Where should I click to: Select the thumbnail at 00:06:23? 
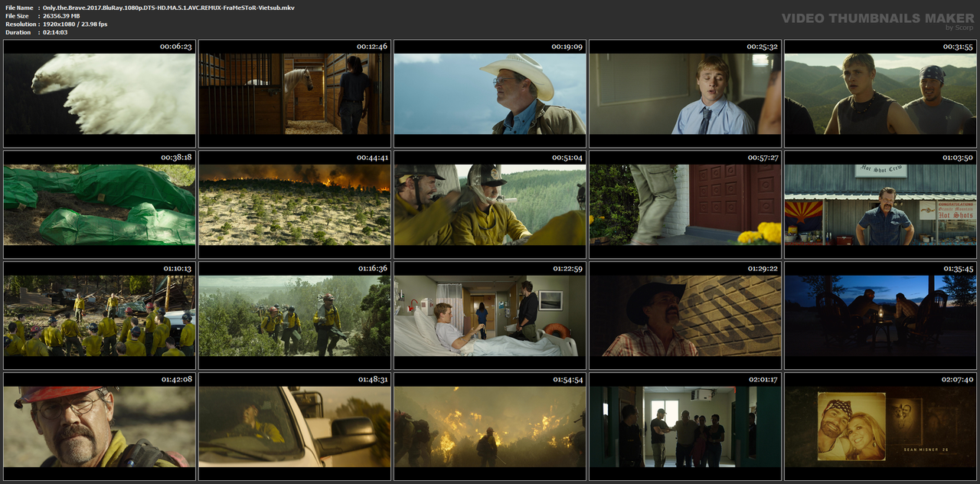click(x=100, y=93)
